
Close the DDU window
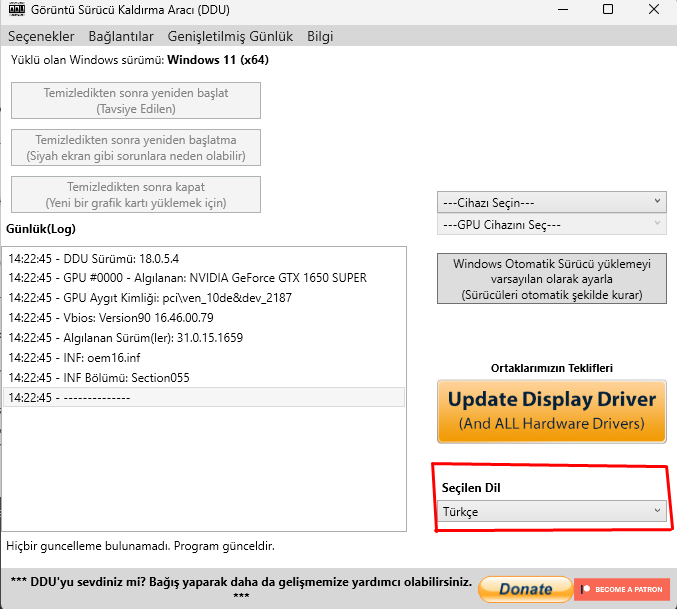[x=654, y=9]
